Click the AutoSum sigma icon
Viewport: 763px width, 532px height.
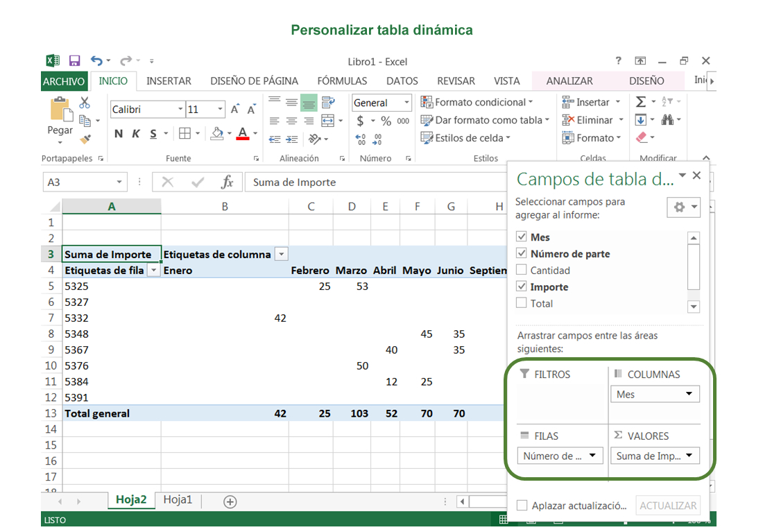point(641,102)
